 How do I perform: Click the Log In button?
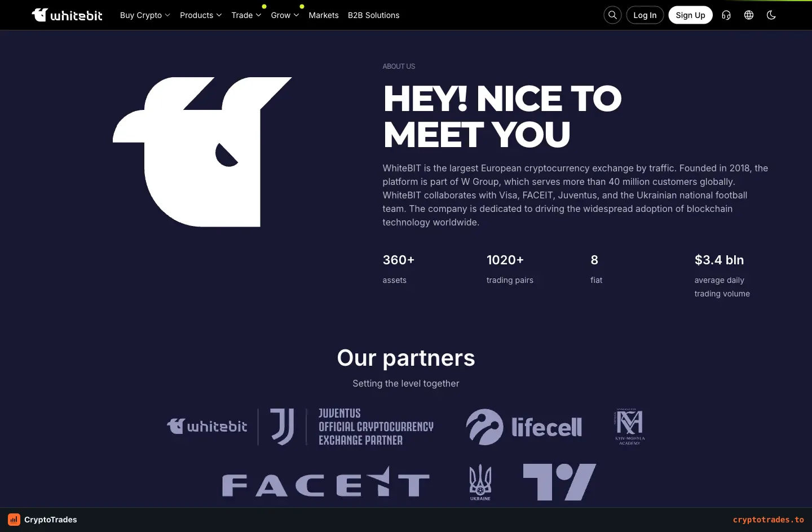click(x=645, y=15)
